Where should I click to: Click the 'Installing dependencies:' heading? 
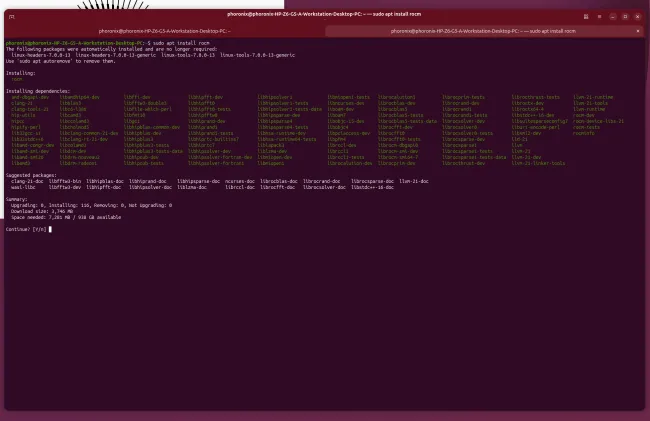point(38,91)
